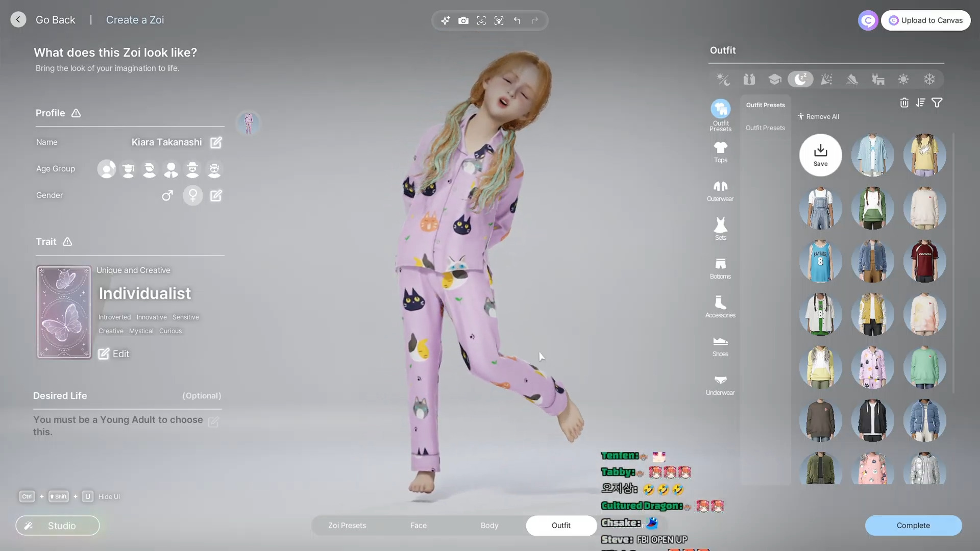980x551 pixels.
Task: Open the Shoes category
Action: (x=720, y=346)
